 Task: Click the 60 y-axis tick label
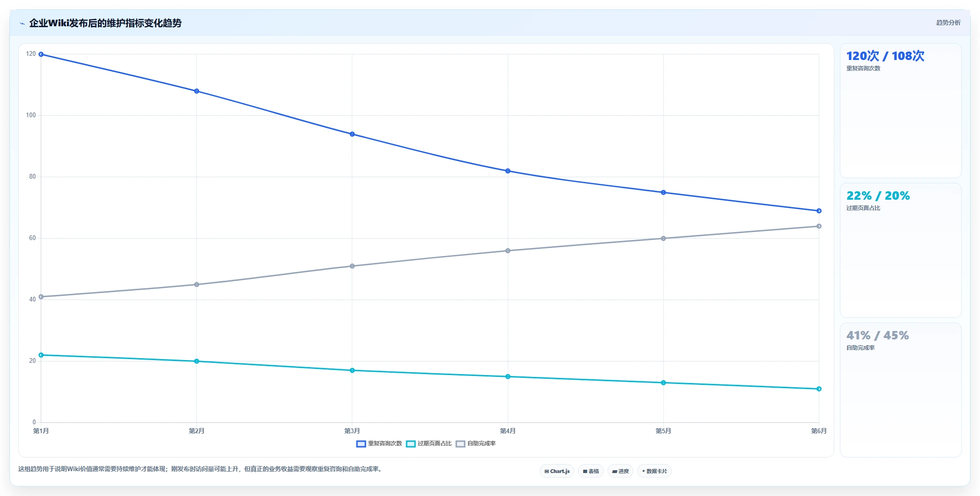tap(32, 238)
